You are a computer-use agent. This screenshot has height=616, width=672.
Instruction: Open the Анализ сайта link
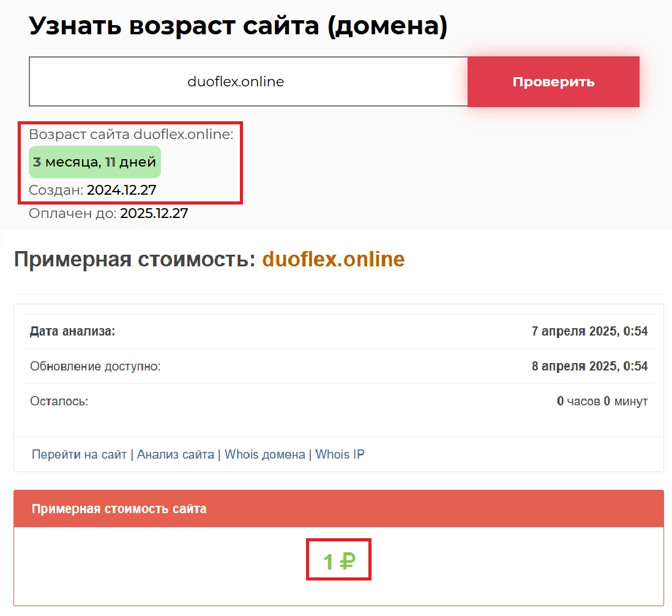click(176, 454)
